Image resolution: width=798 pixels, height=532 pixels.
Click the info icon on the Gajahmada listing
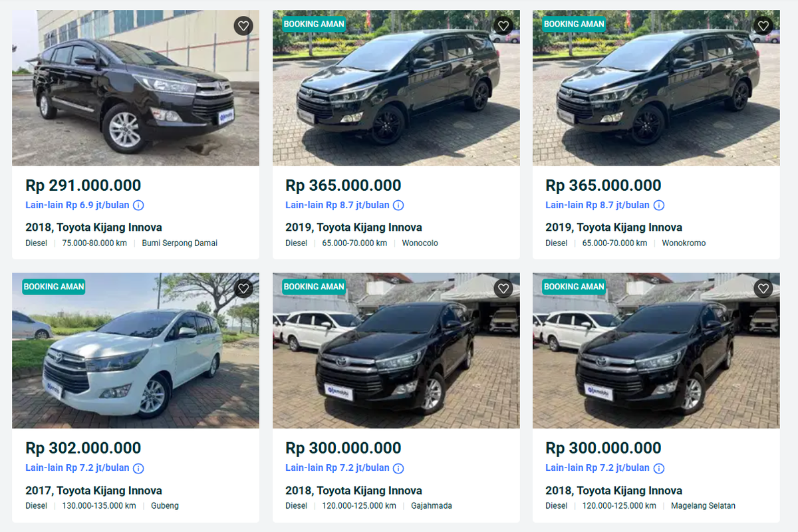coord(398,468)
